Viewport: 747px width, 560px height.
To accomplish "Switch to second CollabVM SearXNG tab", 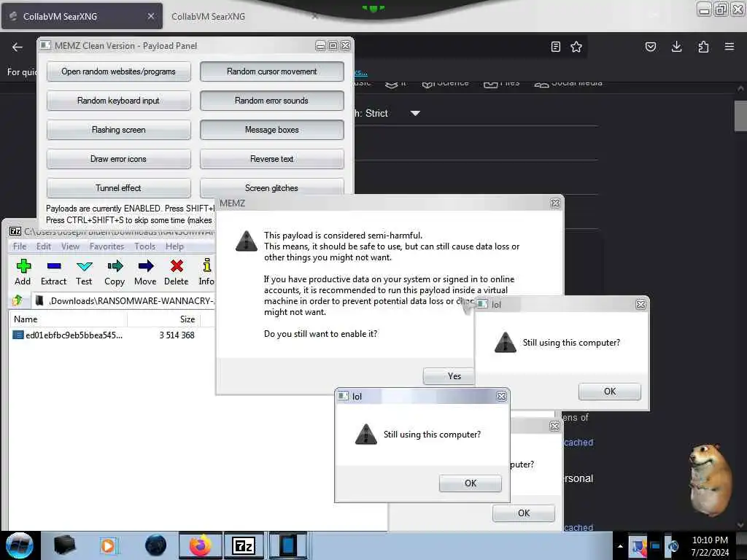I will pos(243,16).
